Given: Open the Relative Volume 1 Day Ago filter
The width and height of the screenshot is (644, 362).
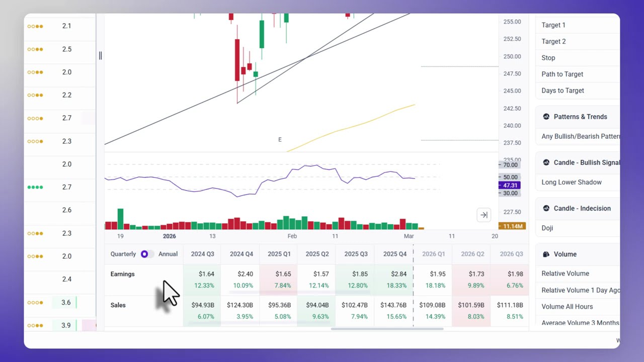Looking at the screenshot, I should click(580, 290).
